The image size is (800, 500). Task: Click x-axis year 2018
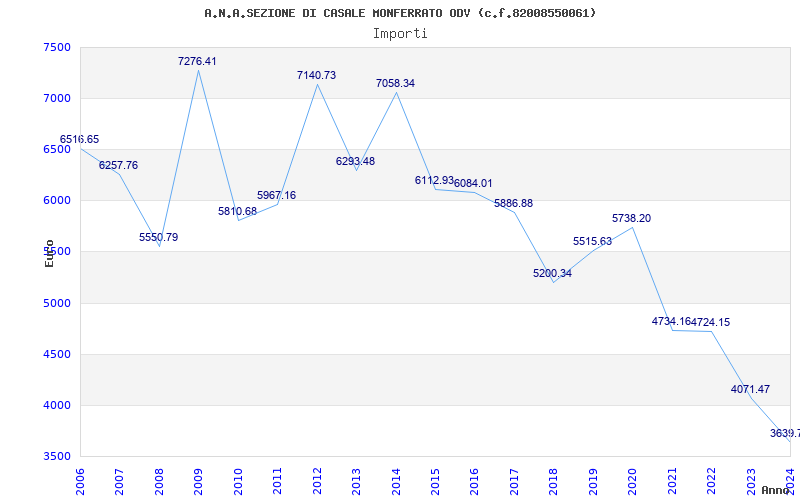(554, 481)
